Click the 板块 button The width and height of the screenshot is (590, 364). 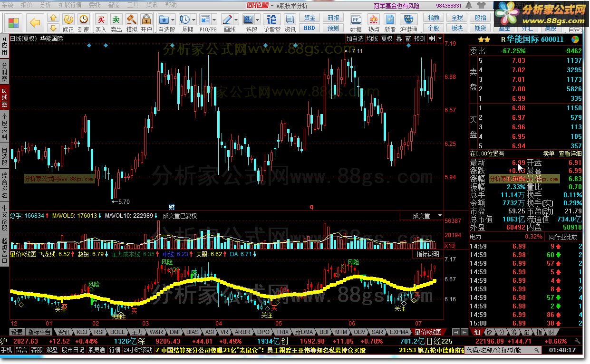coord(457,28)
